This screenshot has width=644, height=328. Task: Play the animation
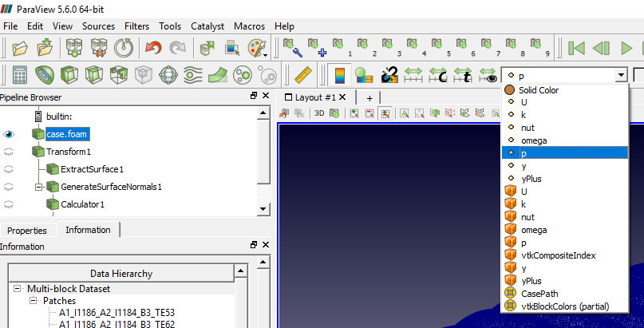626,49
